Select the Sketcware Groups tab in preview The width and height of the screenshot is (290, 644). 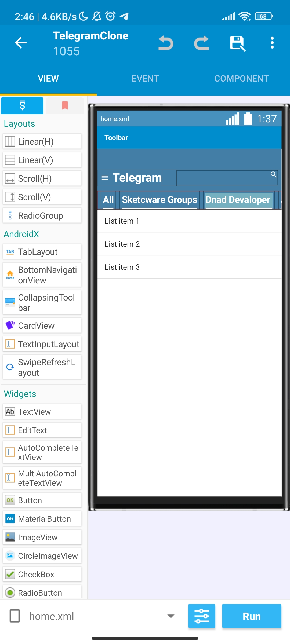(x=160, y=200)
